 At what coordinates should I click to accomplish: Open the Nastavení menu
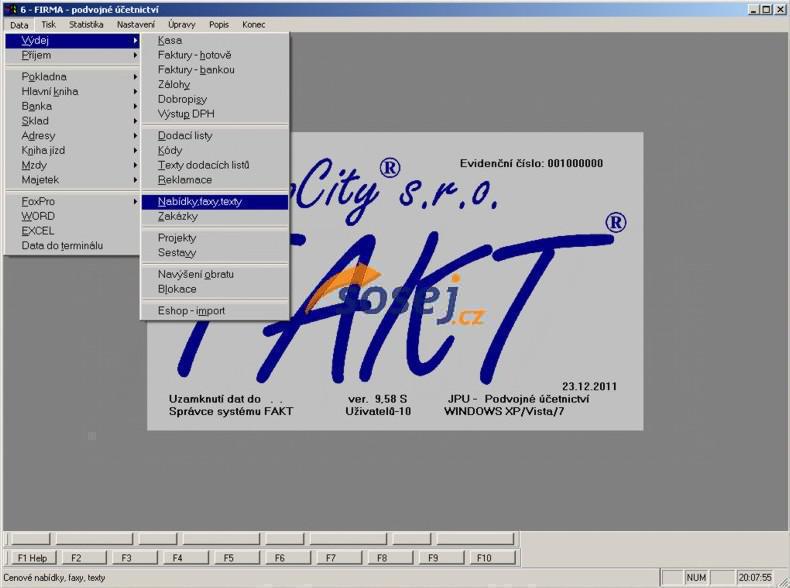(136, 25)
